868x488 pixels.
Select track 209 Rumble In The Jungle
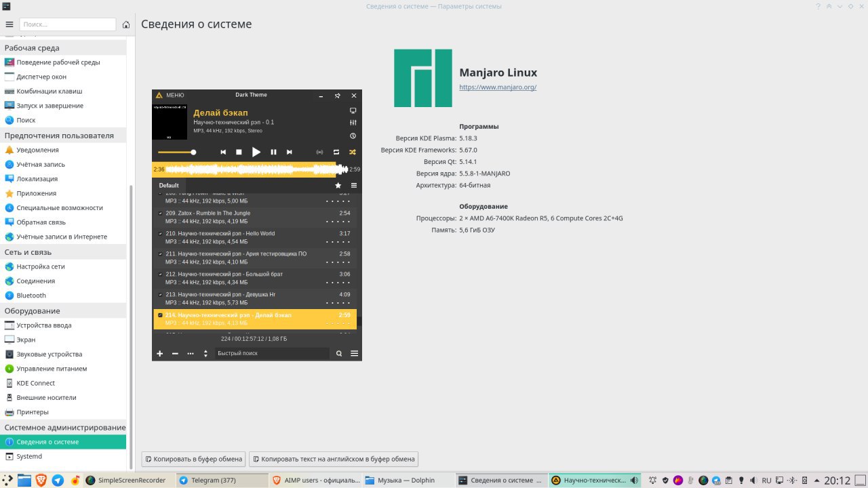256,217
